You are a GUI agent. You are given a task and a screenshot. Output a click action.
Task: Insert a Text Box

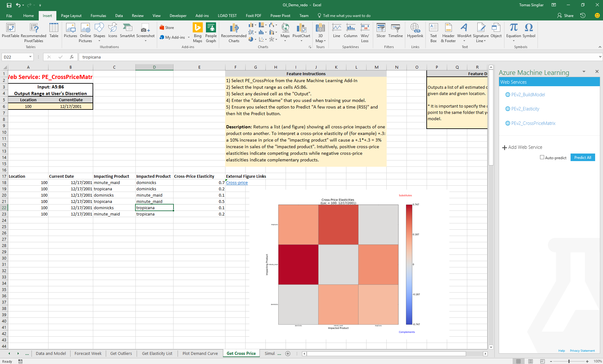pos(434,33)
